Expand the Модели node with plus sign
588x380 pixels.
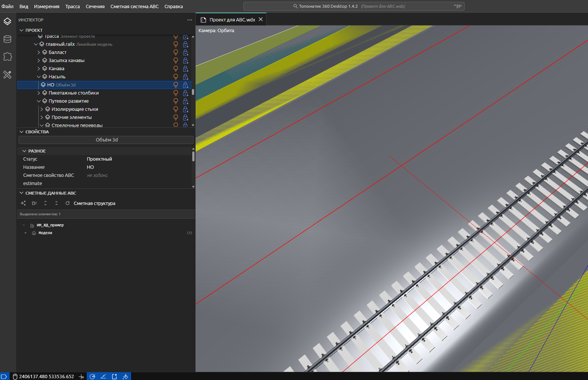[25, 233]
